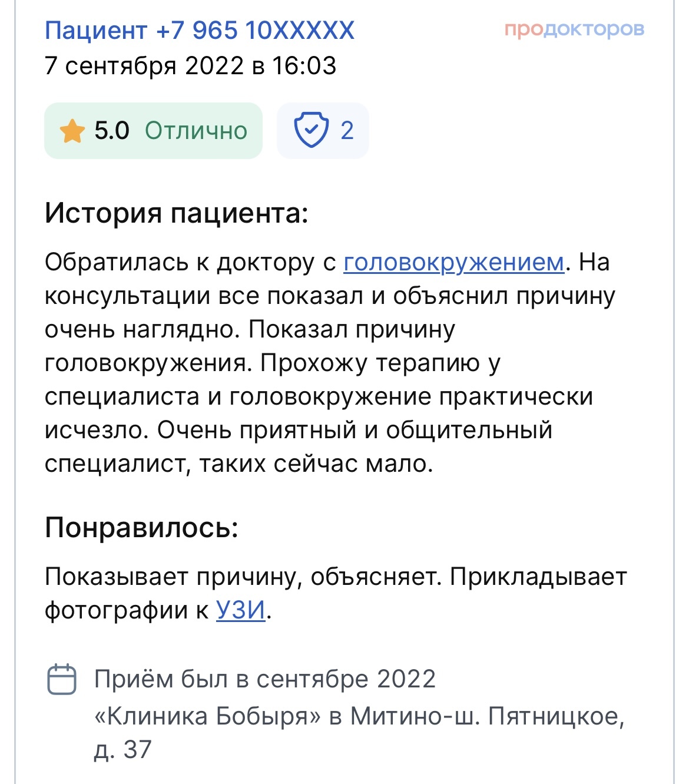This screenshot has width=689, height=784.
Task: Click the verification badge with number 2
Action: (323, 131)
